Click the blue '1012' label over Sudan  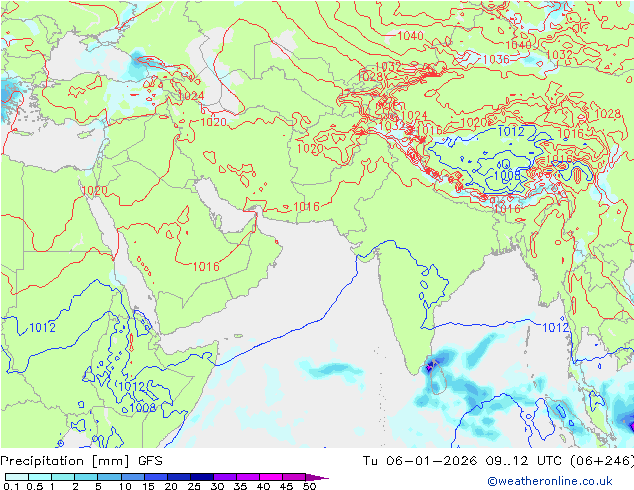[x=42, y=327]
